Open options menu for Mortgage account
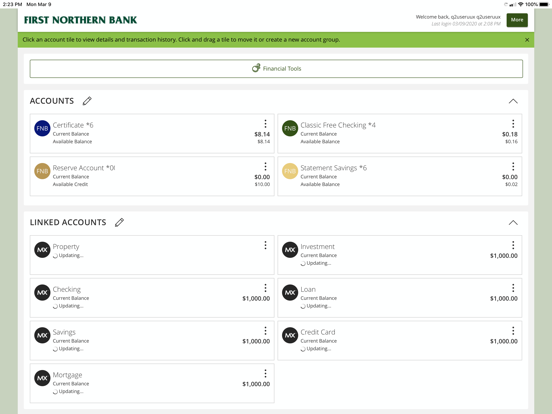The width and height of the screenshot is (552, 414). click(265, 374)
